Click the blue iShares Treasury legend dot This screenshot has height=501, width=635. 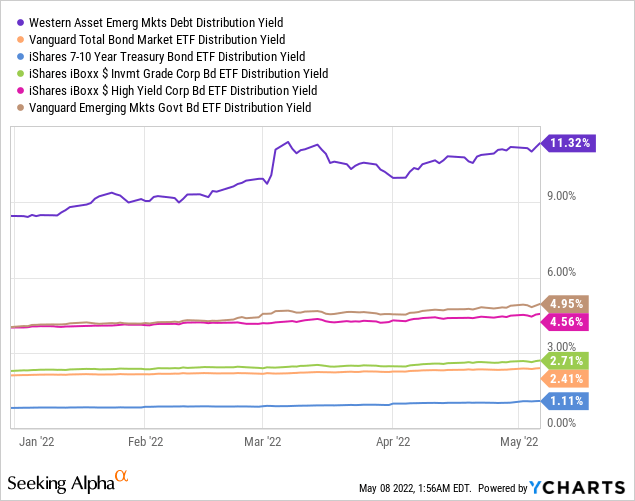19,56
